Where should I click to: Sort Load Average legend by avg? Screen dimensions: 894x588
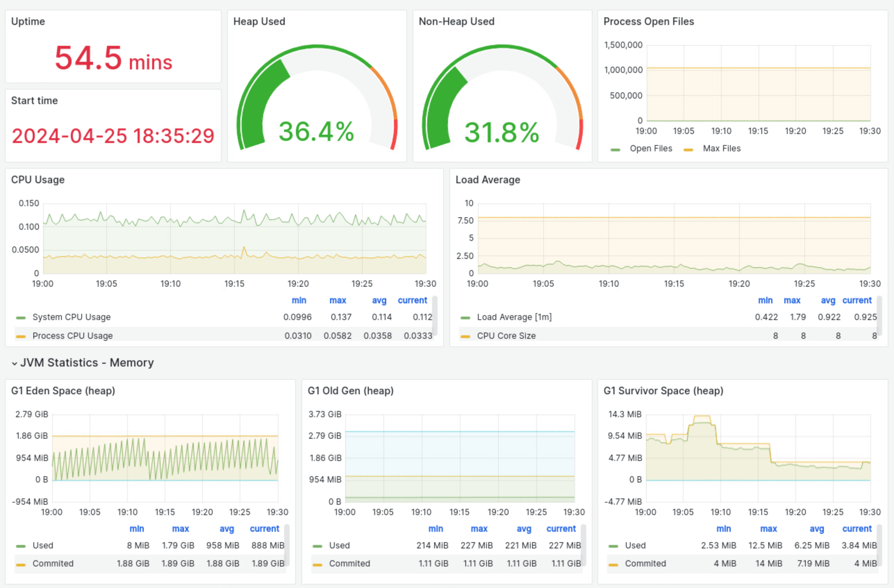point(828,300)
